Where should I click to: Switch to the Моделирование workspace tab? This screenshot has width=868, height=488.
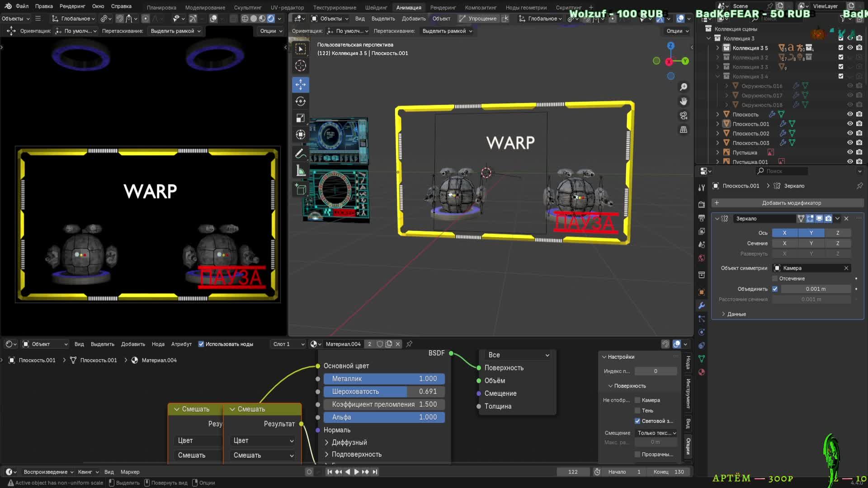(x=205, y=8)
